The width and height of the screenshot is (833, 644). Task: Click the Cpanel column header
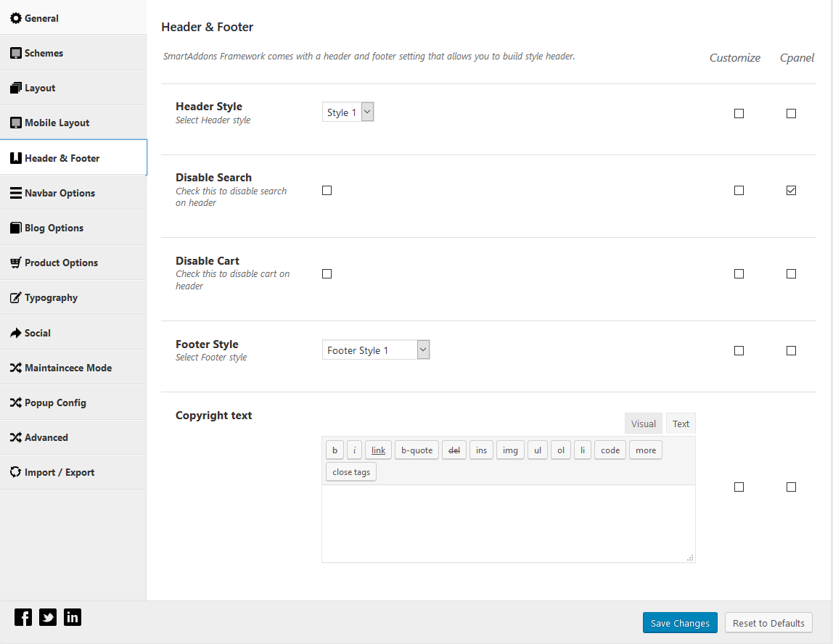[x=796, y=58]
